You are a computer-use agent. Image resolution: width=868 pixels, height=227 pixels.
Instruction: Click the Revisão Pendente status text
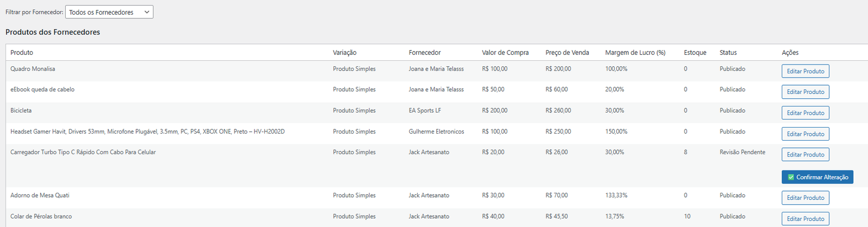742,152
